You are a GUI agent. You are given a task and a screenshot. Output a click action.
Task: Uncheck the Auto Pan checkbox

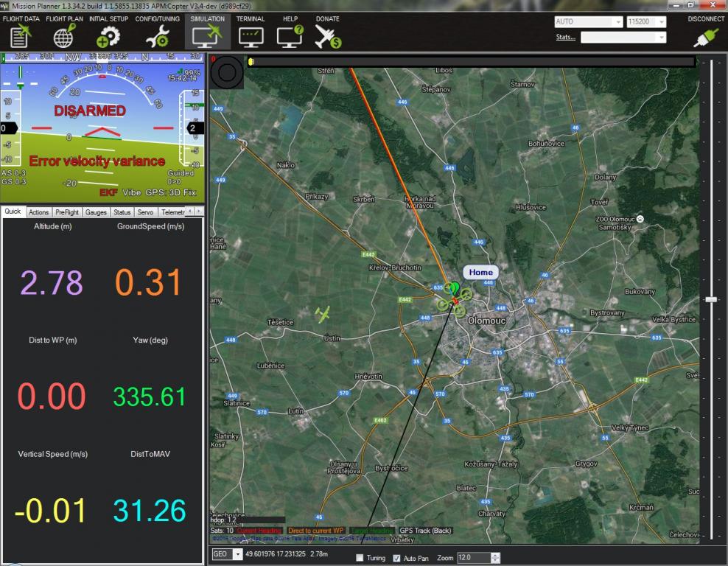pos(397,558)
